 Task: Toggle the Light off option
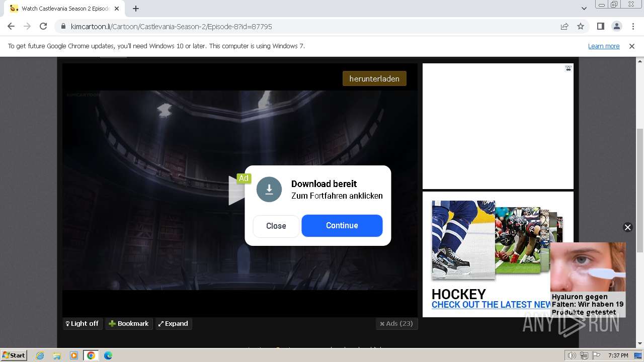pos(83,324)
